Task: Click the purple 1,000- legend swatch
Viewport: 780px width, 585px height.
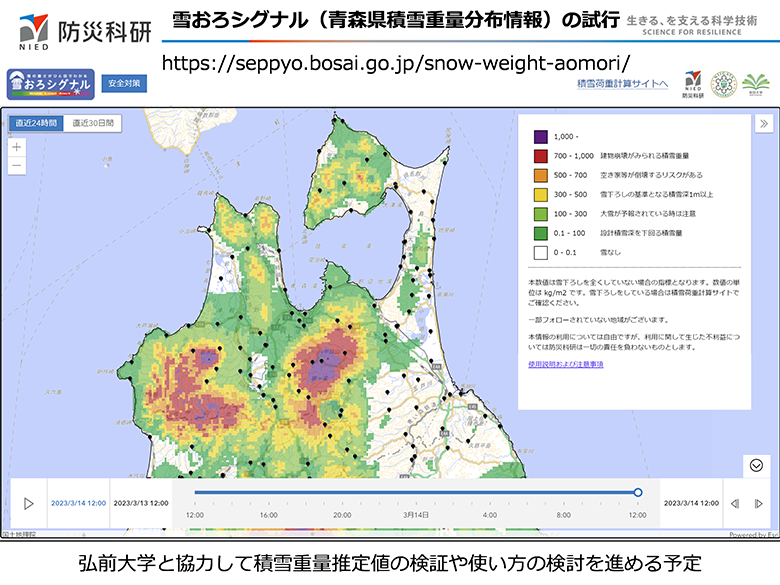Action: (x=541, y=136)
